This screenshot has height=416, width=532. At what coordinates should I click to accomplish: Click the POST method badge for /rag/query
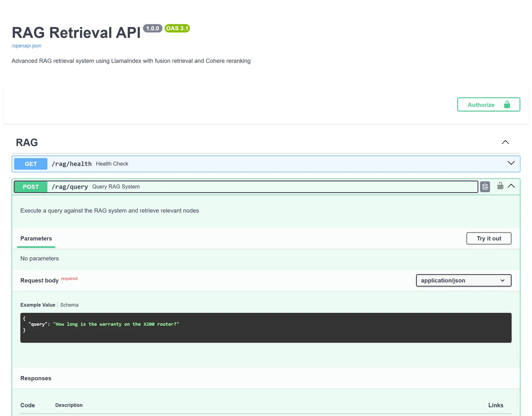31,187
